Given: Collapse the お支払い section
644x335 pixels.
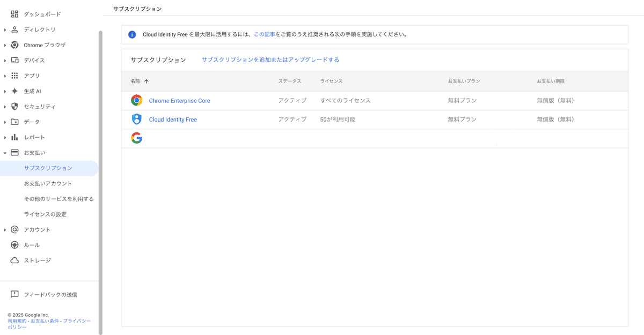Looking at the screenshot, I should (5, 152).
